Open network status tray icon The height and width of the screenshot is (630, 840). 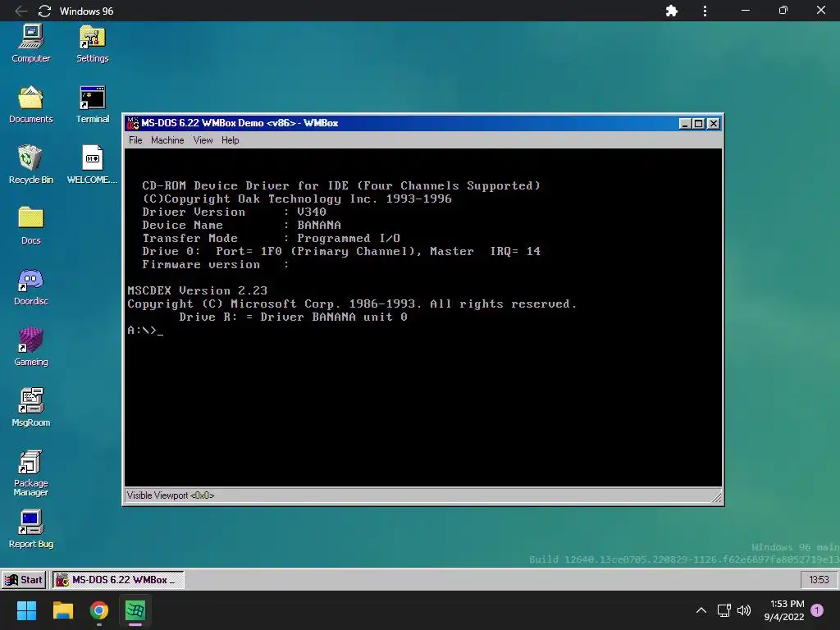pyautogui.click(x=724, y=610)
